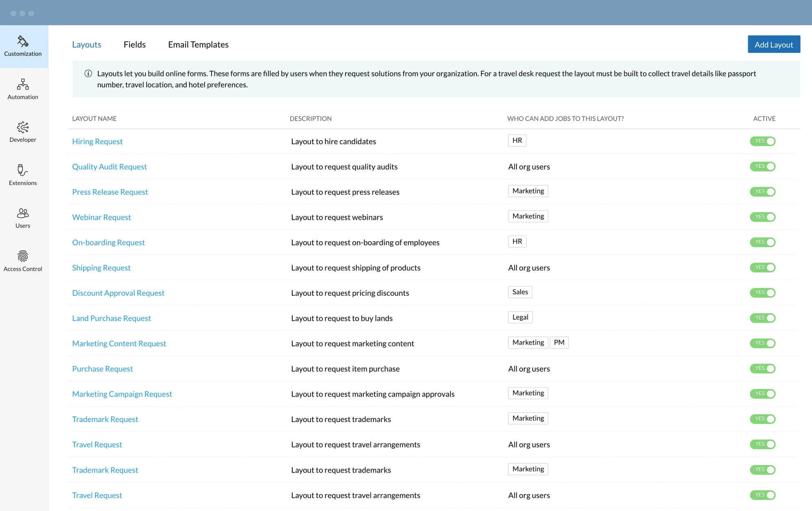The height and width of the screenshot is (511, 812).
Task: Click the Marketing tag on Marketing Content row
Action: tap(528, 342)
